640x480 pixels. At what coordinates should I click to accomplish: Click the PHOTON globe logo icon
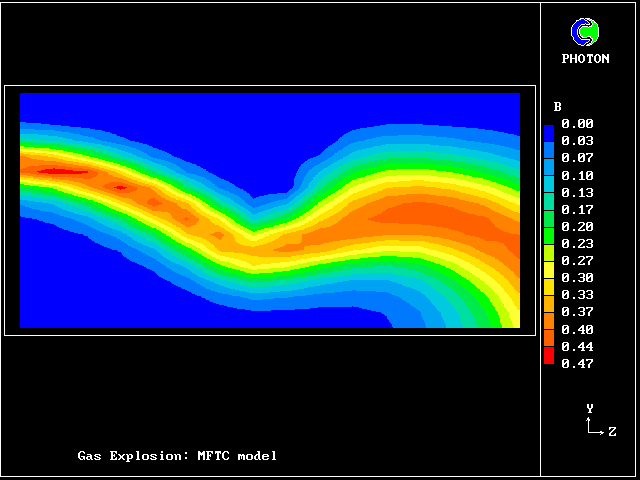coord(585,33)
